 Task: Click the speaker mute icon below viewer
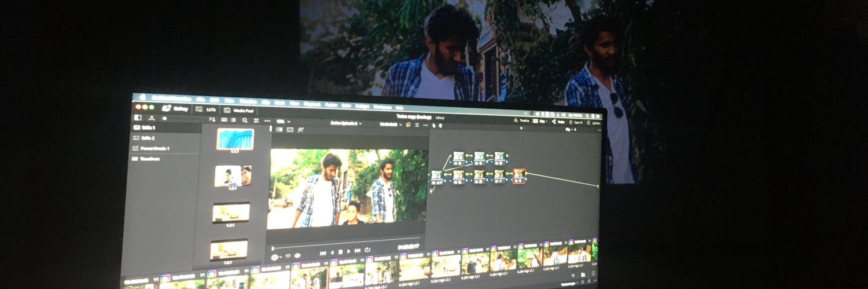(x=297, y=255)
